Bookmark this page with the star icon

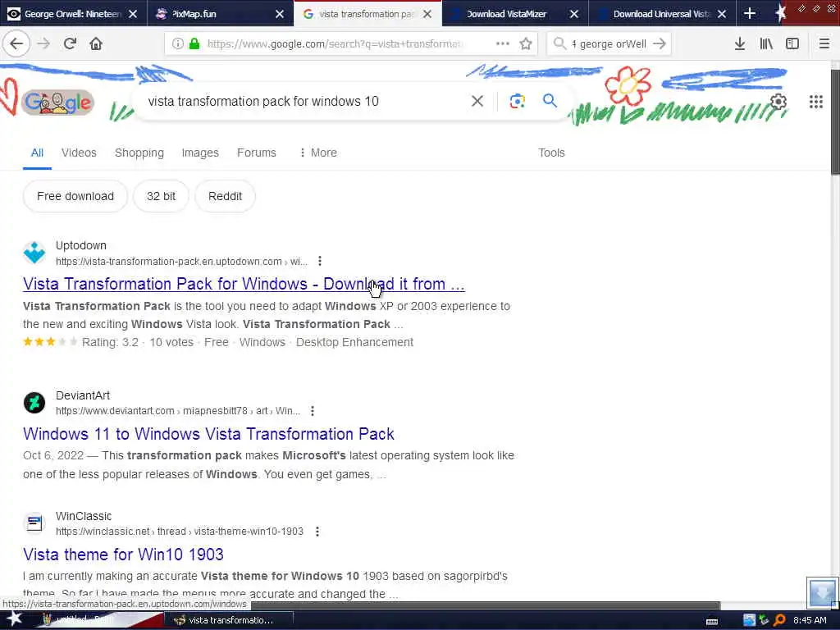tap(526, 43)
